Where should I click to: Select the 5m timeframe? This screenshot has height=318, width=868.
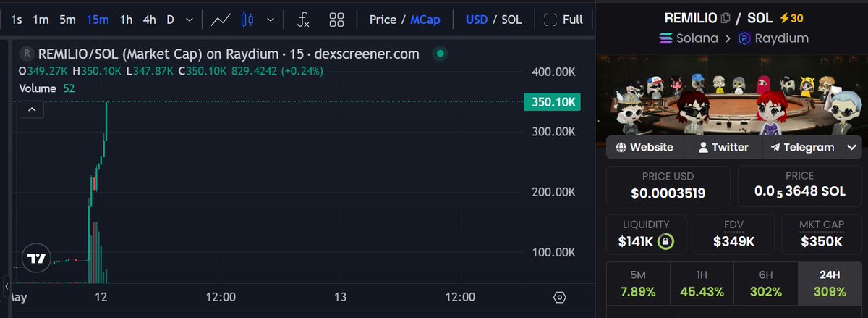(67, 20)
